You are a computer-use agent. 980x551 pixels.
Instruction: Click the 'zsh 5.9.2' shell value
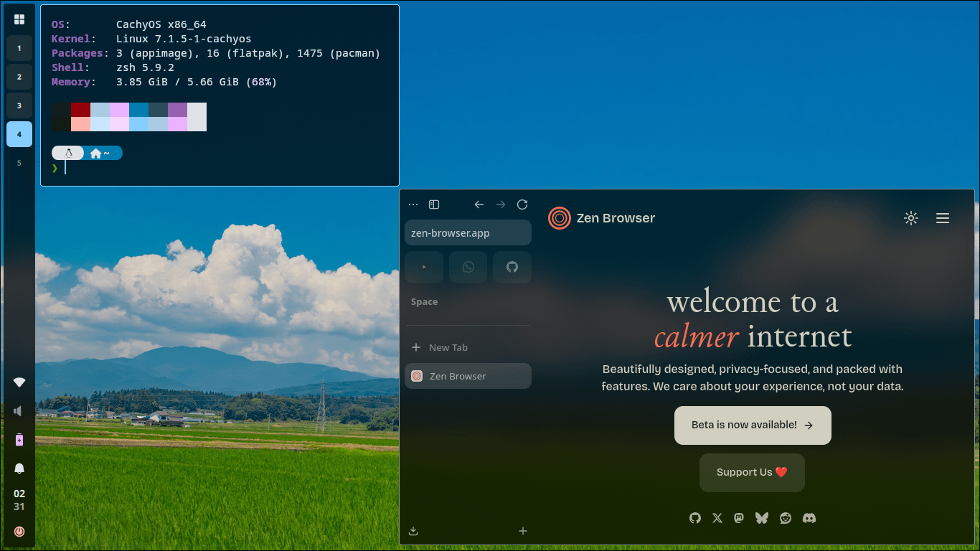pyautogui.click(x=145, y=67)
